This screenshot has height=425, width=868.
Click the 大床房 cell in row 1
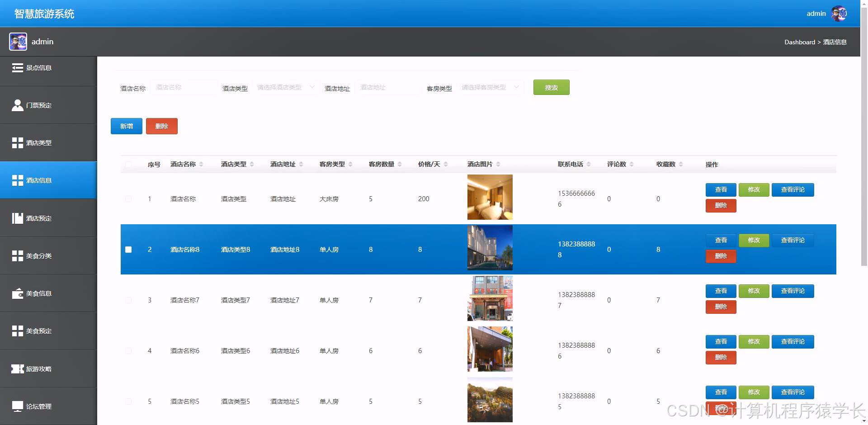tap(329, 199)
